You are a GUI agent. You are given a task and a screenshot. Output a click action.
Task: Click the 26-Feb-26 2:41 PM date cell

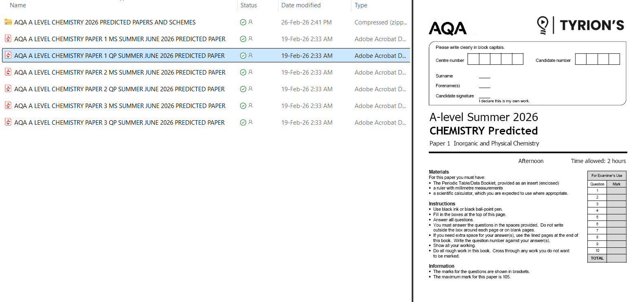(x=307, y=22)
